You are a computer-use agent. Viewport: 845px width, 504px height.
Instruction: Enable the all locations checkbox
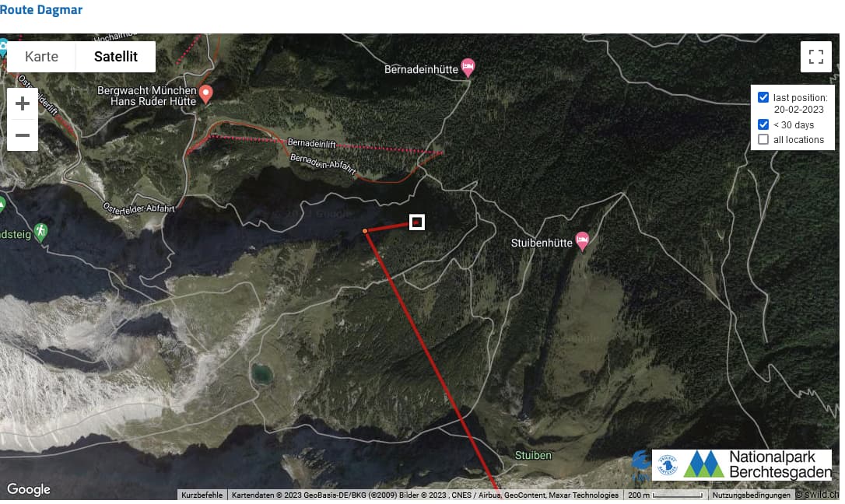(x=763, y=139)
